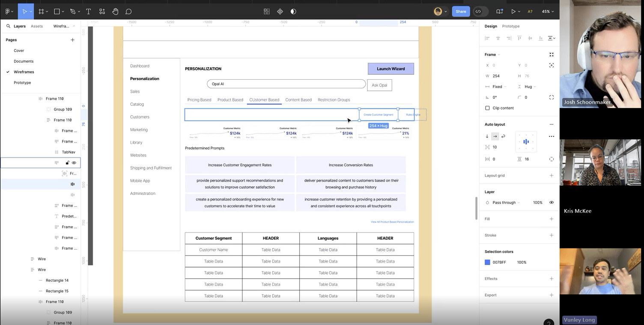The height and width of the screenshot is (325, 644).
Task: Click the Present play button
Action: 513,12
